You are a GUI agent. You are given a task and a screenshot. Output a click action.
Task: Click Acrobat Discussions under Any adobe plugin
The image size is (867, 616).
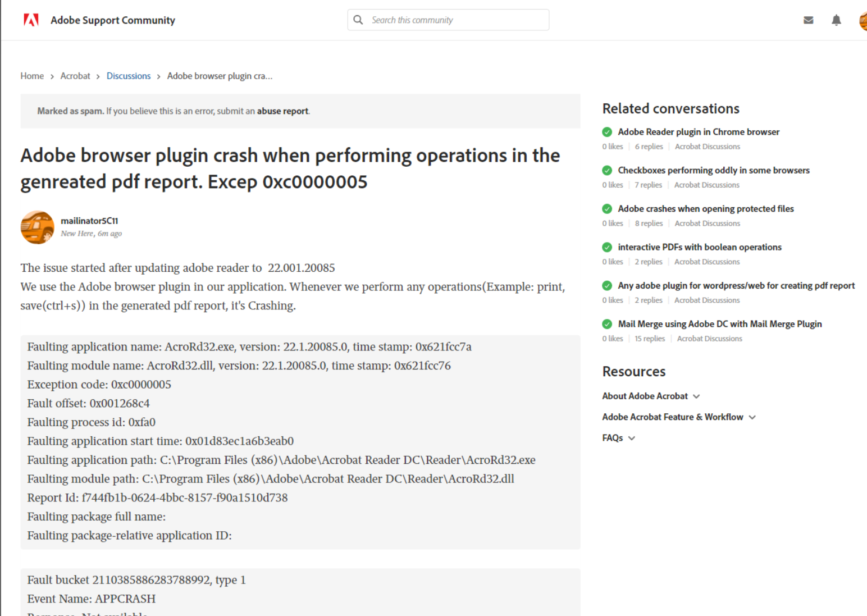point(707,300)
